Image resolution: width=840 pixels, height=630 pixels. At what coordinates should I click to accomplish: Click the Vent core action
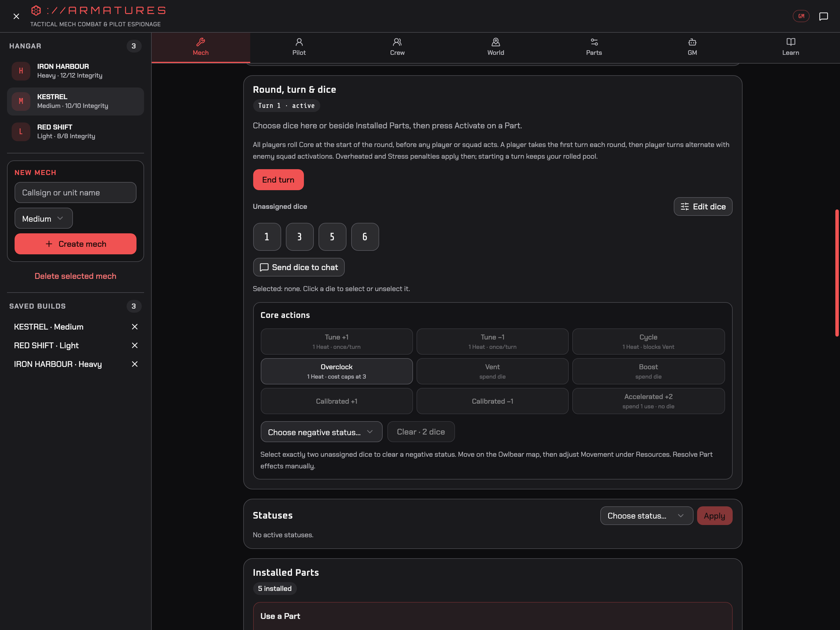tap(492, 371)
